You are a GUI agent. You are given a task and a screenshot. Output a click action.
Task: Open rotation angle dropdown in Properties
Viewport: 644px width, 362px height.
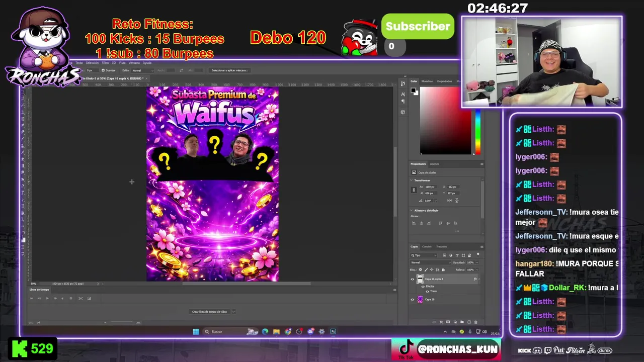coord(436,201)
